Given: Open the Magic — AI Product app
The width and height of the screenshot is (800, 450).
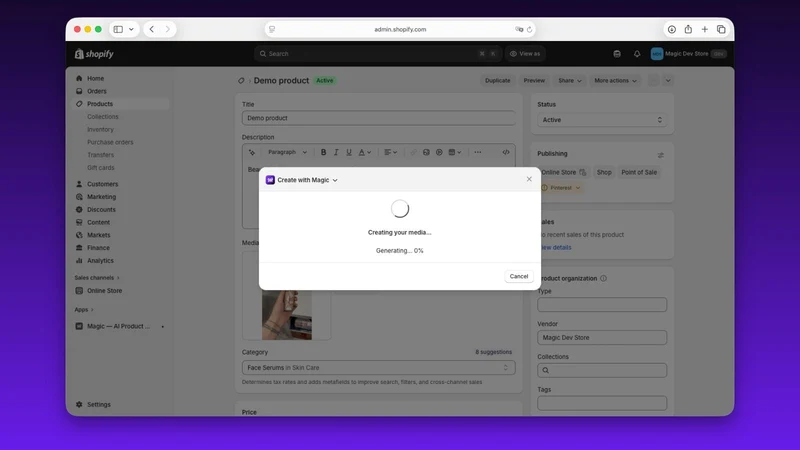Looking at the screenshot, I should click(118, 327).
